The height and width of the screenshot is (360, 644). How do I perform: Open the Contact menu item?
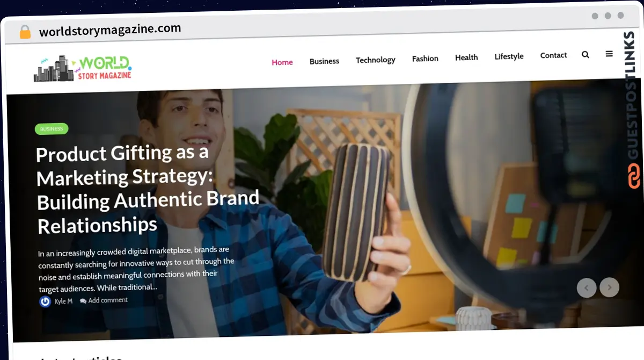553,55
